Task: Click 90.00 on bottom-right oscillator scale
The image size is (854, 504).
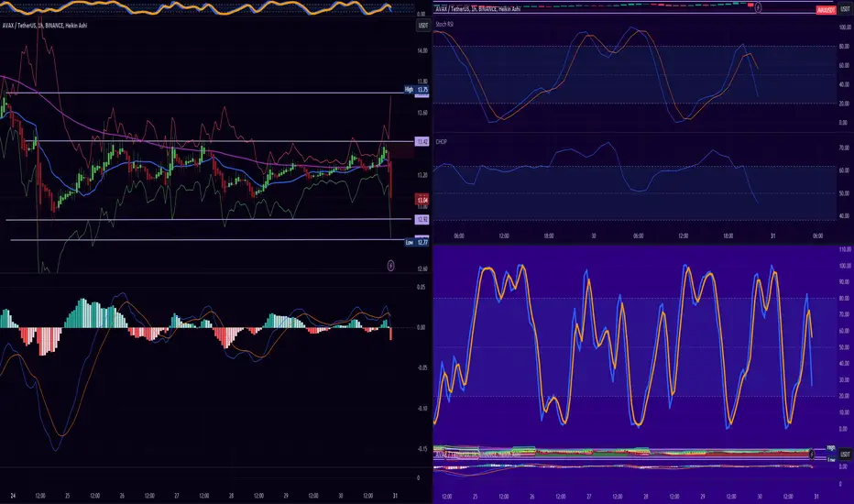Action: [844, 282]
